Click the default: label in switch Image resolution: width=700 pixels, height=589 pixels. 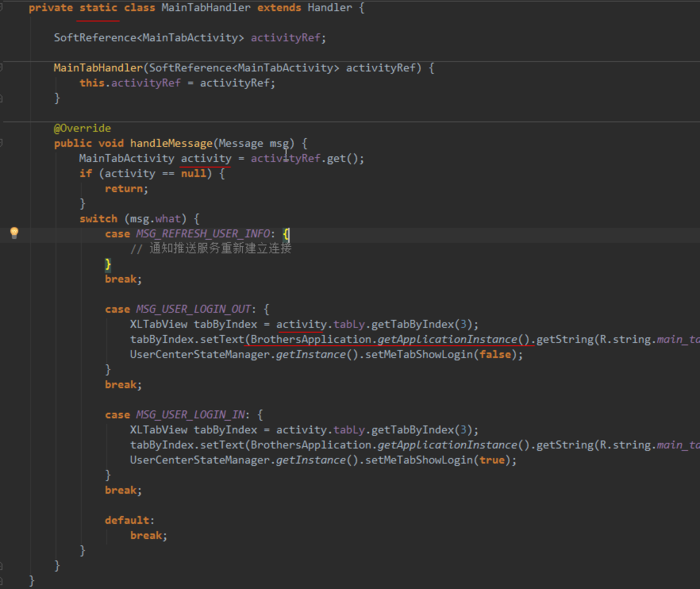(x=129, y=520)
